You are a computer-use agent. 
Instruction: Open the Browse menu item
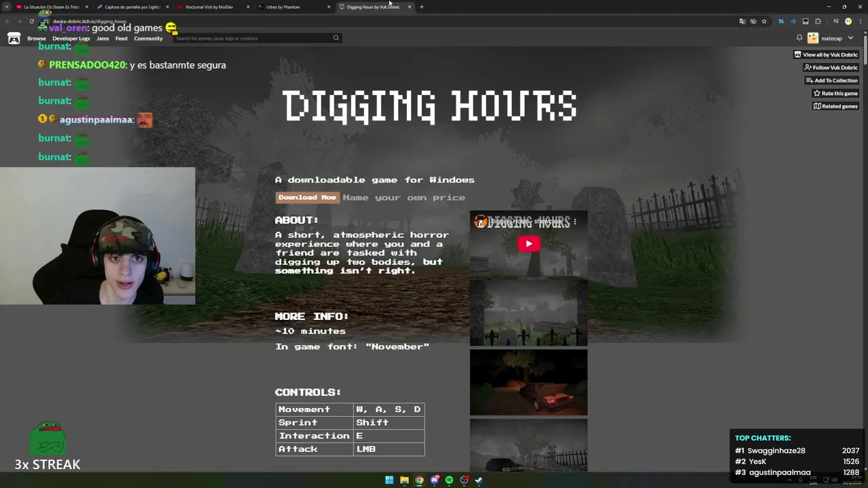(37, 39)
